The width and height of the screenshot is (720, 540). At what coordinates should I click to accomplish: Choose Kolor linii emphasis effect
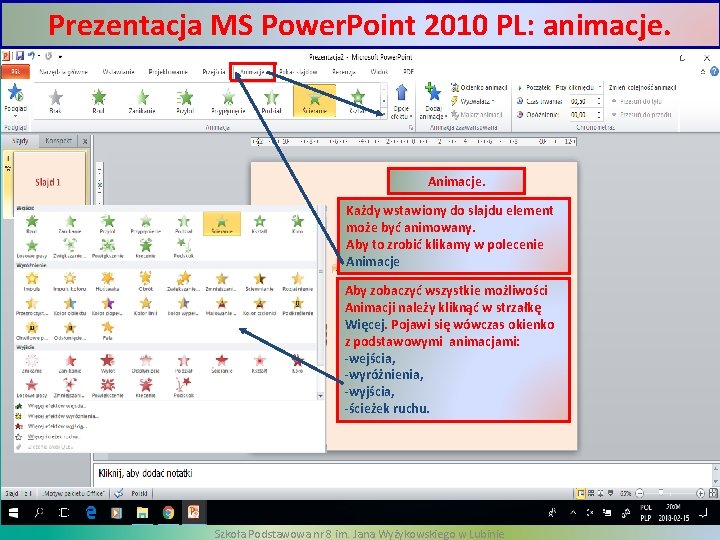pyautogui.click(x=146, y=306)
